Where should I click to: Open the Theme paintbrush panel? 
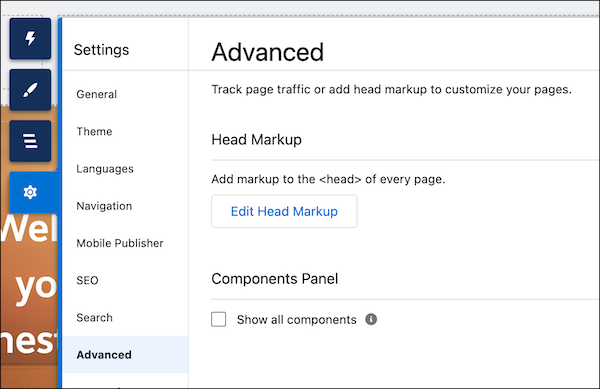tap(30, 90)
